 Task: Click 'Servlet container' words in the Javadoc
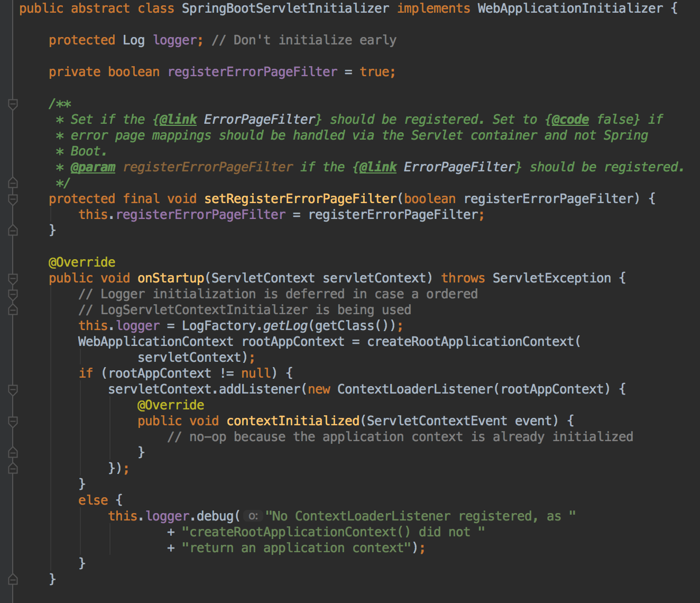coord(474,135)
